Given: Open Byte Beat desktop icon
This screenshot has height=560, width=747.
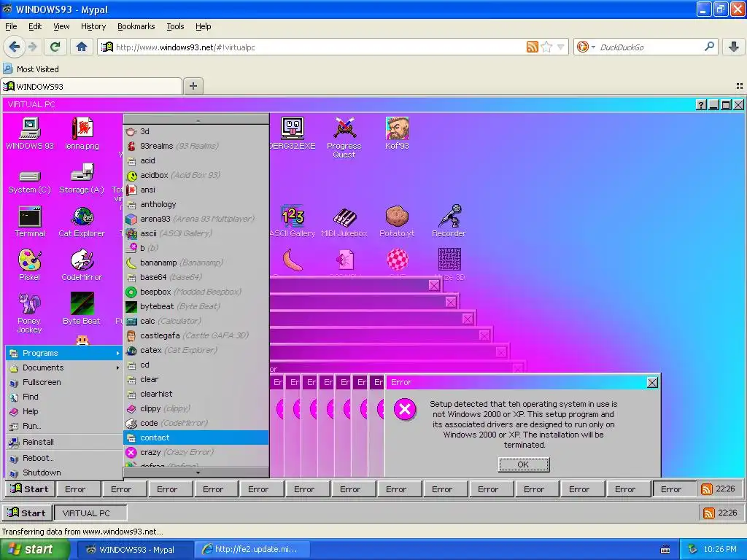Looking at the screenshot, I should [82, 308].
